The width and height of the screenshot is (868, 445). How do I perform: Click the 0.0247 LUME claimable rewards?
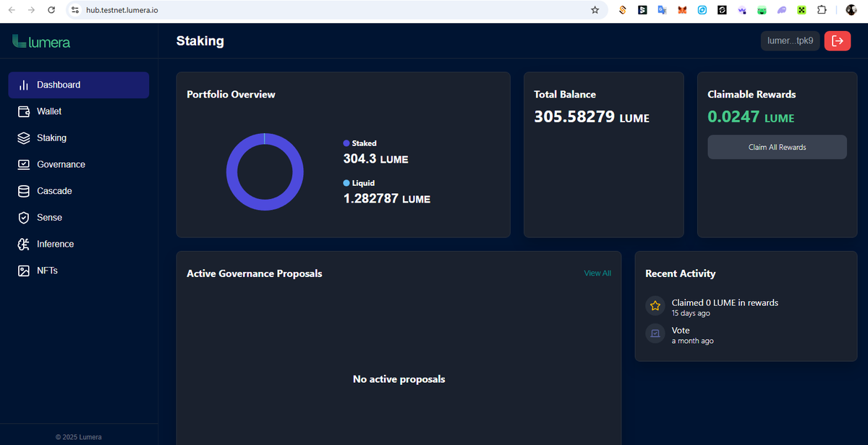click(x=751, y=117)
